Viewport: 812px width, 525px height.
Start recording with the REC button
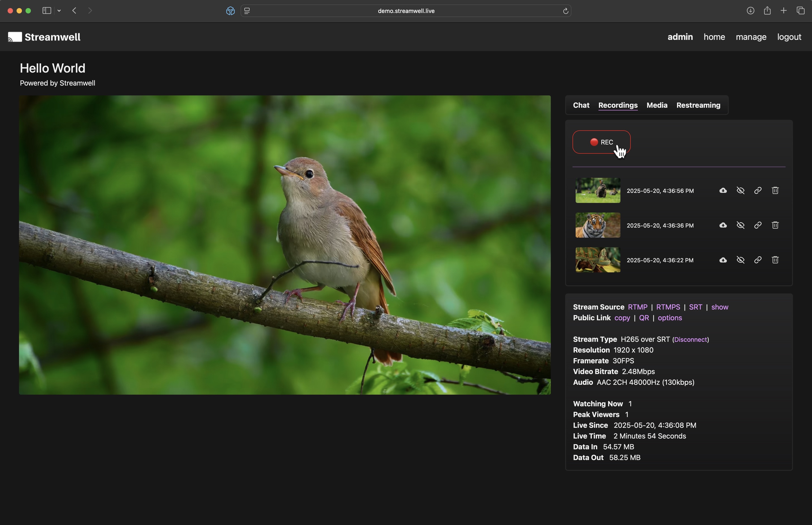click(601, 142)
